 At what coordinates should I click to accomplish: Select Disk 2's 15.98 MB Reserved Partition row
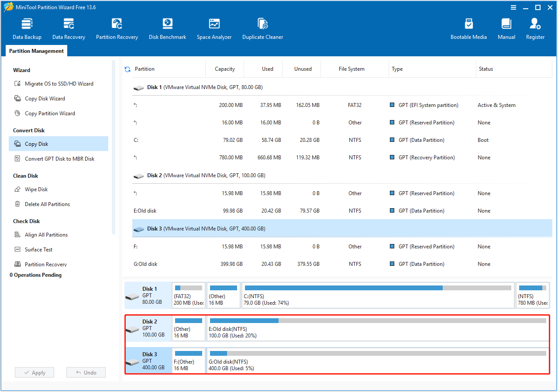[342, 193]
